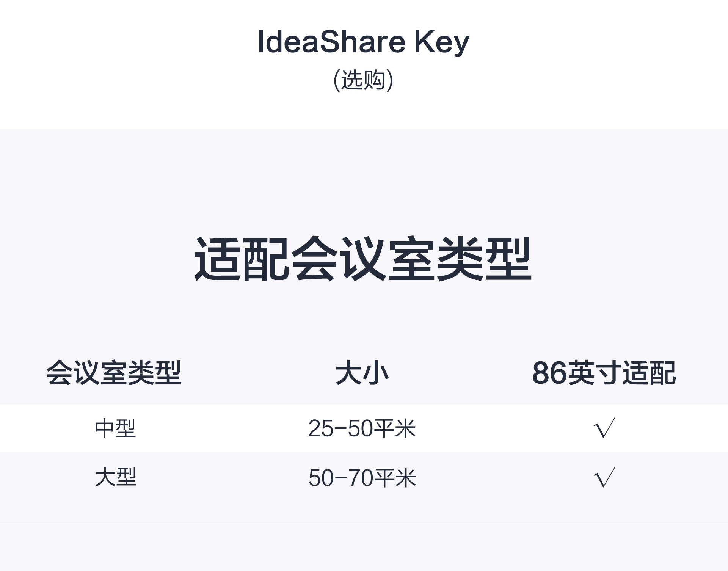Click the 25-50 size range

pos(340,428)
